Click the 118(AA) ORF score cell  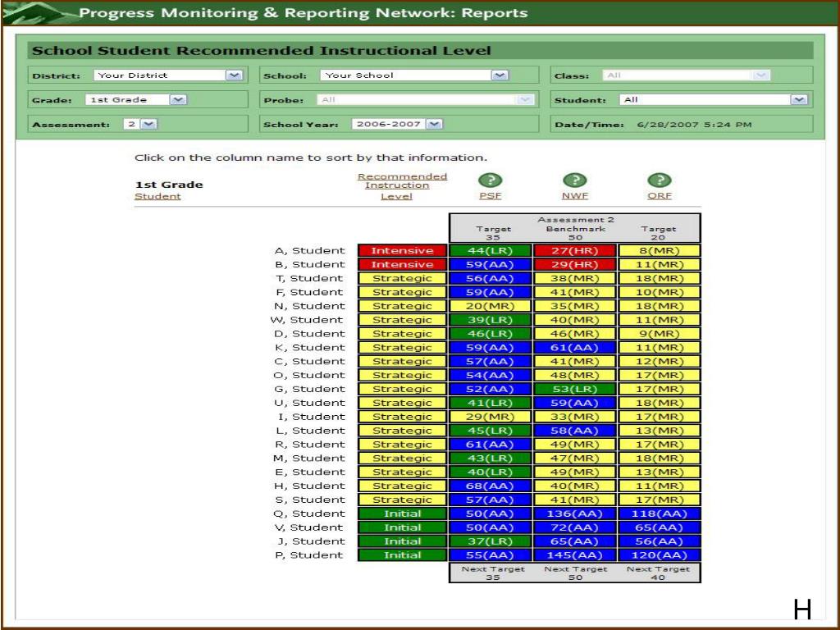pos(659,514)
